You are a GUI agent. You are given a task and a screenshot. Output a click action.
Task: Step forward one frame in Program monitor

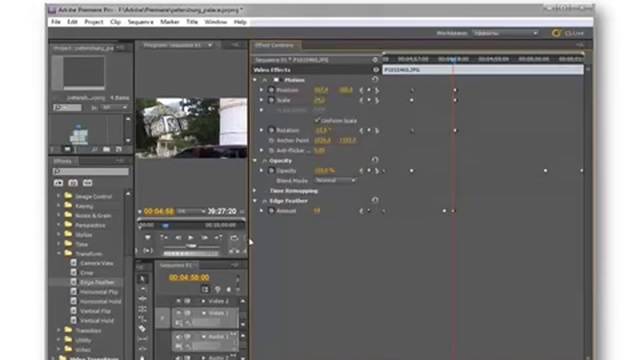click(204, 238)
